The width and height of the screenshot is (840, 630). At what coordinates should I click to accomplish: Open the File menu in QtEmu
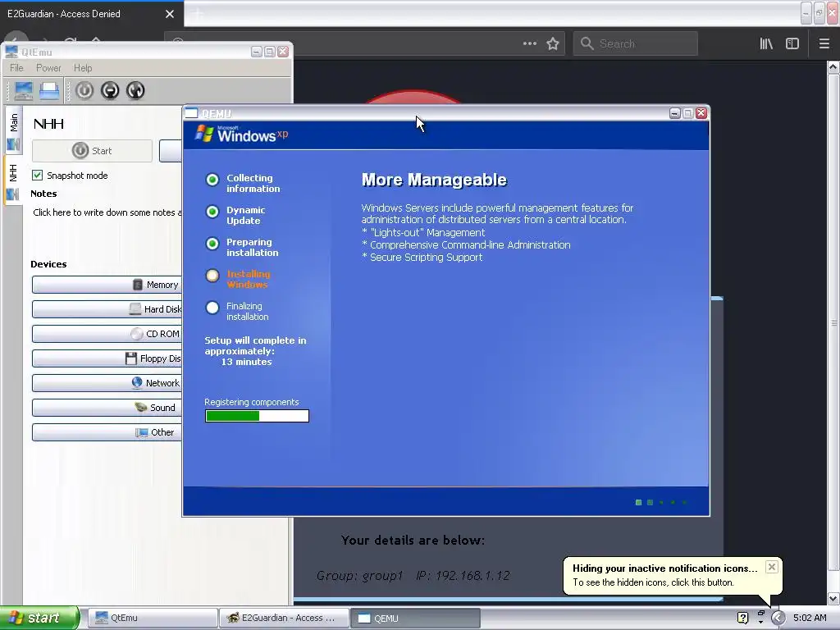click(x=16, y=68)
